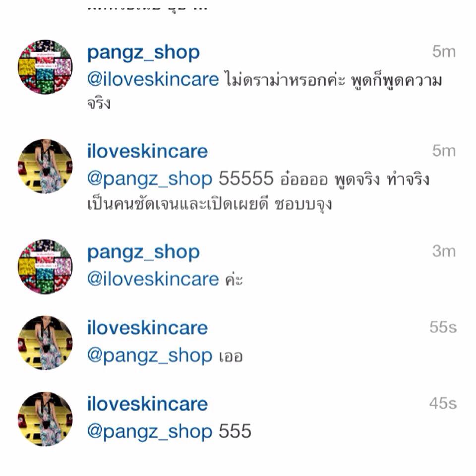Tap the 45s timestamp on the last comment
This screenshot has width=476, height=476.
click(x=443, y=404)
